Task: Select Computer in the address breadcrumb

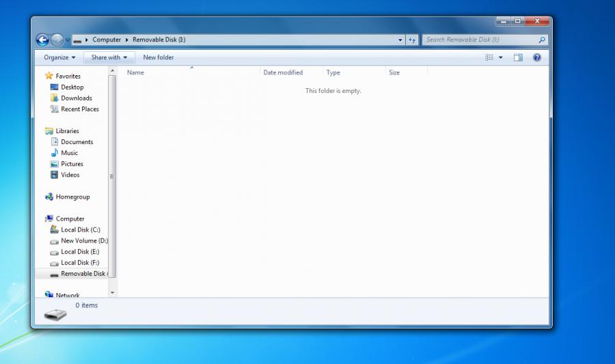Action: click(x=107, y=40)
